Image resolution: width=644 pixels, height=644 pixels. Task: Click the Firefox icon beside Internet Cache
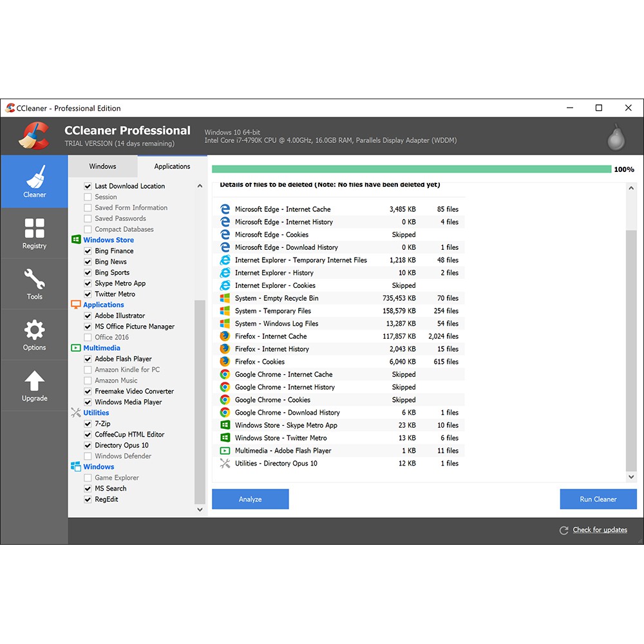pyautogui.click(x=225, y=336)
